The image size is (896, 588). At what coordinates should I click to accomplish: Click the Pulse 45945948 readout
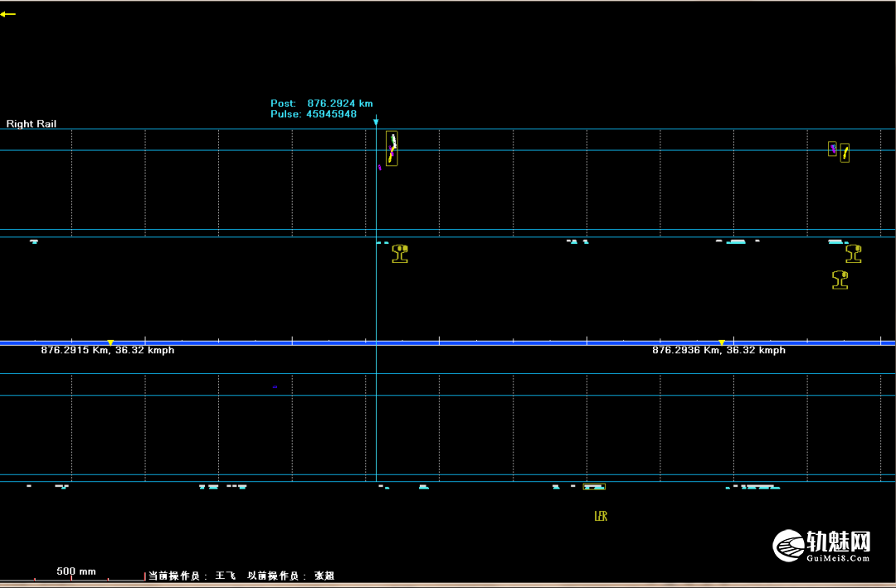(314, 114)
